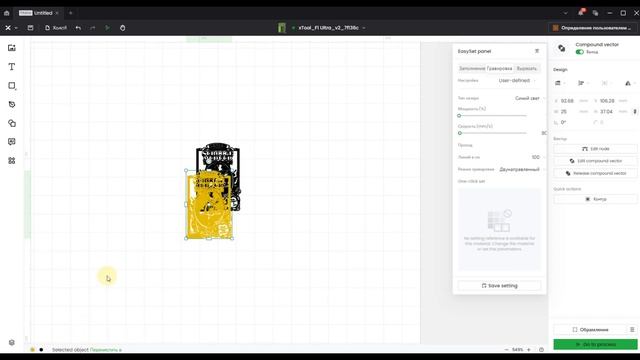This screenshot has height=360, width=640.
Task: Redo the last undone action
Action: tap(93, 28)
